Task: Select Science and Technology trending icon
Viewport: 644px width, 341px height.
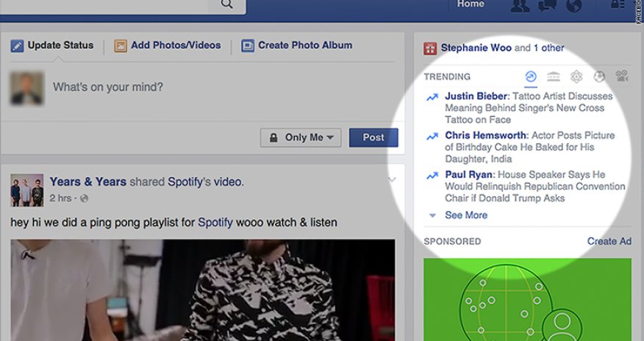Action: [x=576, y=76]
